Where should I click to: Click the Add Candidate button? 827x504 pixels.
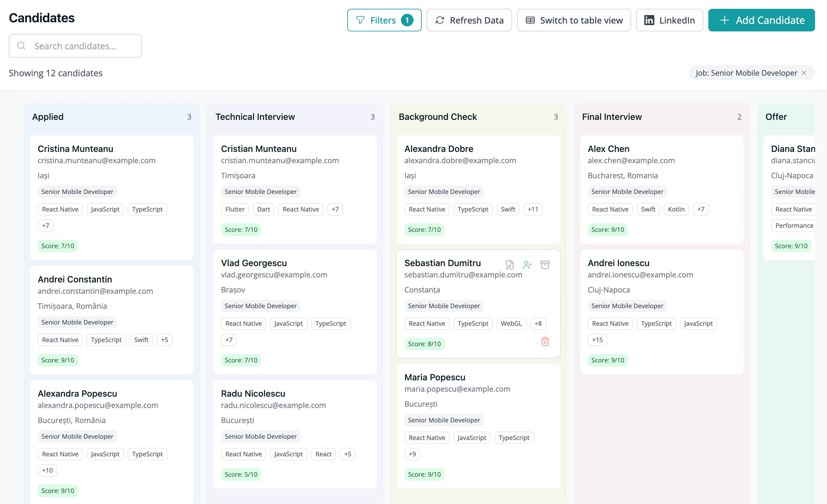761,20
